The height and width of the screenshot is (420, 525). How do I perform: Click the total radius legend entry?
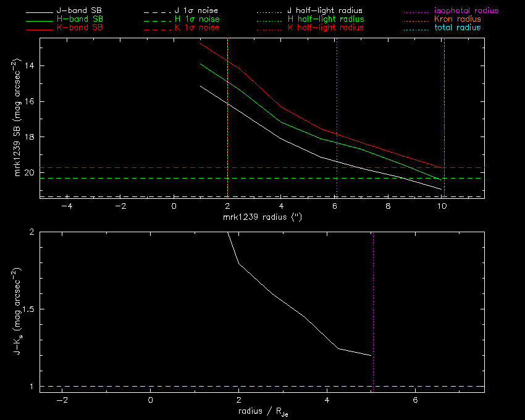coord(457,28)
